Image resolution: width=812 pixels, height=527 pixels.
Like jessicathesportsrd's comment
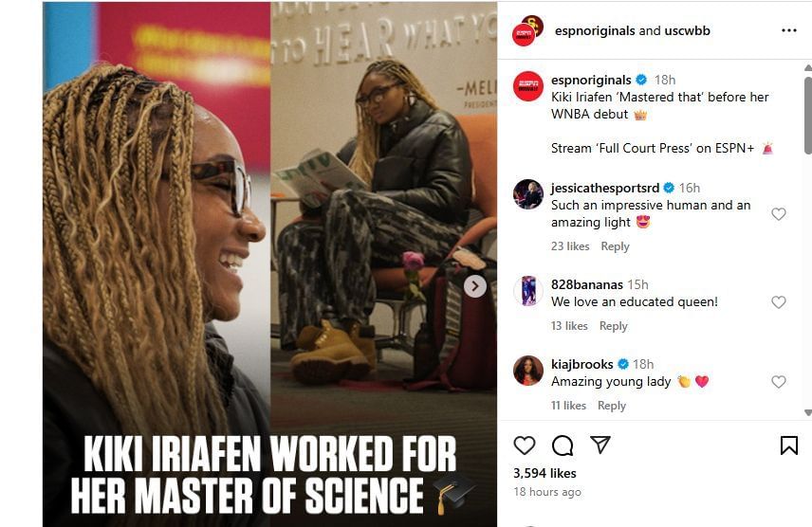[779, 214]
